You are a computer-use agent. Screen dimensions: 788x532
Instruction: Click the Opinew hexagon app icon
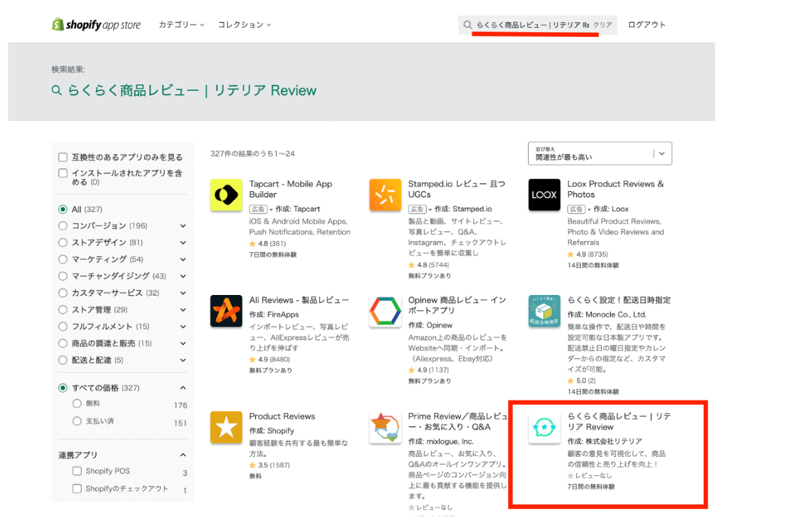tap(385, 311)
